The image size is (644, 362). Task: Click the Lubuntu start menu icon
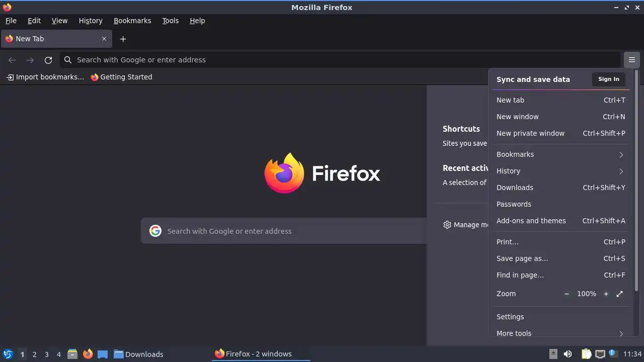tap(8, 354)
